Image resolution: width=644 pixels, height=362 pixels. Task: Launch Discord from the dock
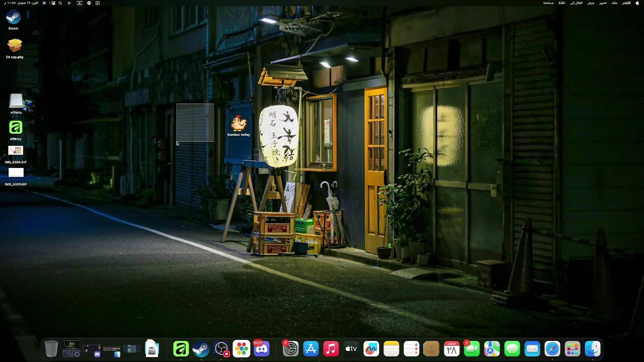[262, 348]
